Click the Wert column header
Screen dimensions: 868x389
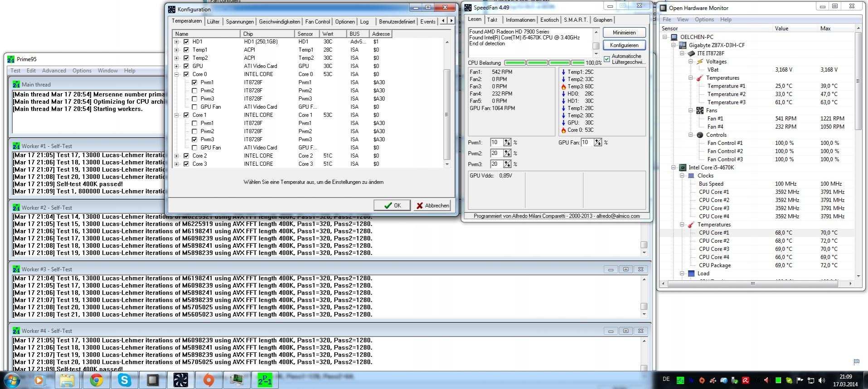pos(333,34)
